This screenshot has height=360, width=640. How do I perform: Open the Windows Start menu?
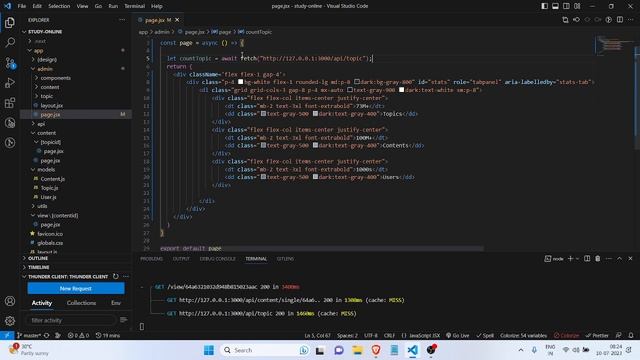(x=209, y=350)
